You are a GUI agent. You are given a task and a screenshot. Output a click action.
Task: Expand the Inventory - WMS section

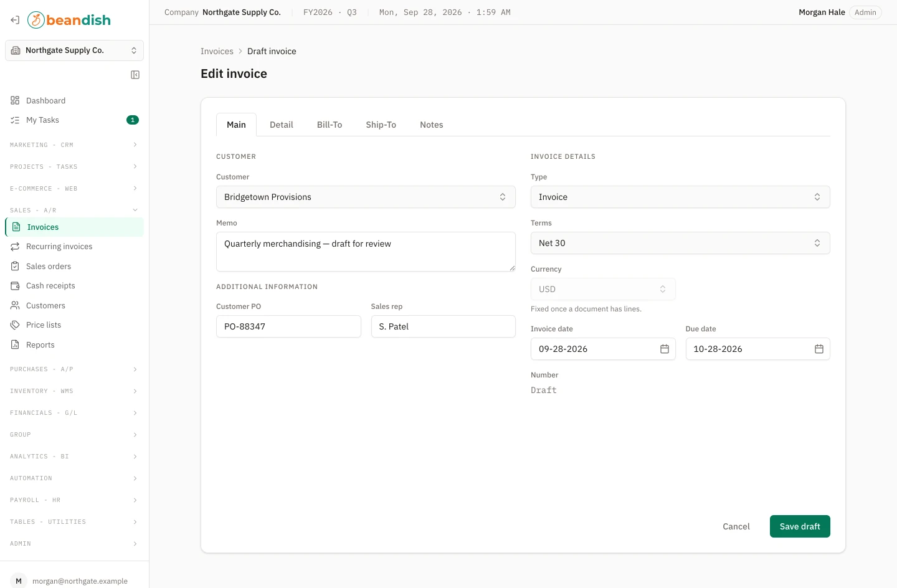74,391
